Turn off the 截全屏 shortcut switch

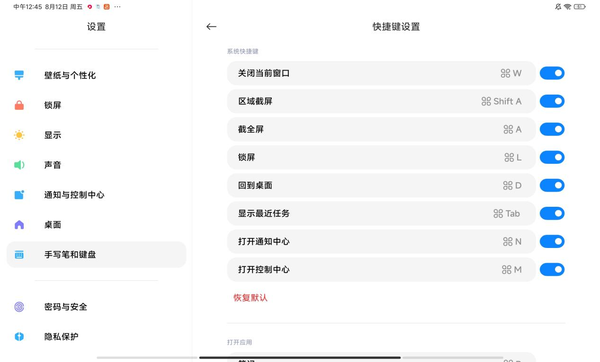pos(552,129)
